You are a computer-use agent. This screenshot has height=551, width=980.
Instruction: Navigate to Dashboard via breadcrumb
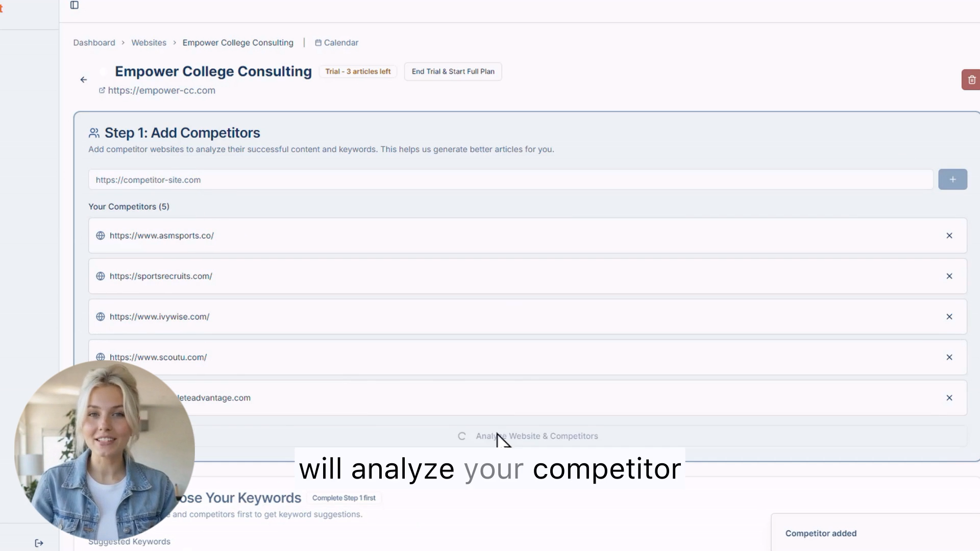(x=94, y=42)
